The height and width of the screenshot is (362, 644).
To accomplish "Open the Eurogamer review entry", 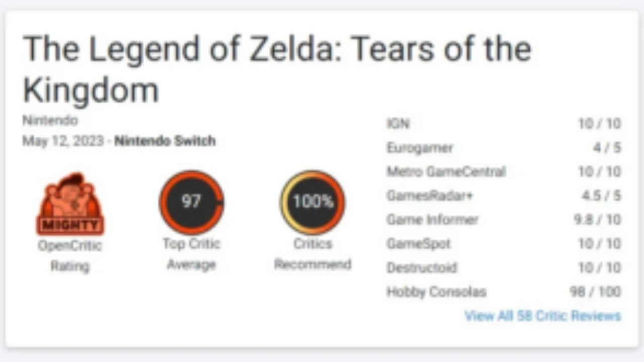I will 504,147.
